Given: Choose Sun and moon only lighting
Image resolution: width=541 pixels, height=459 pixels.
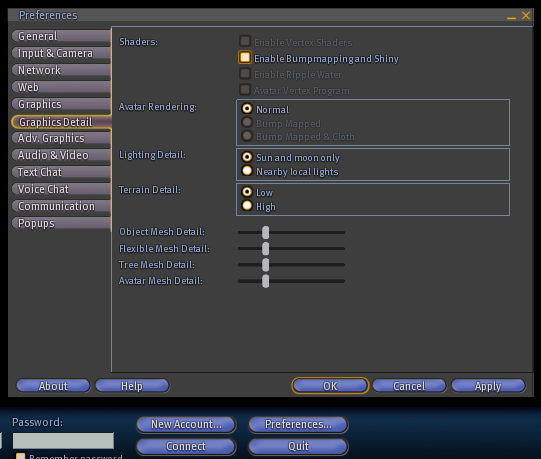Looking at the screenshot, I should (247, 157).
